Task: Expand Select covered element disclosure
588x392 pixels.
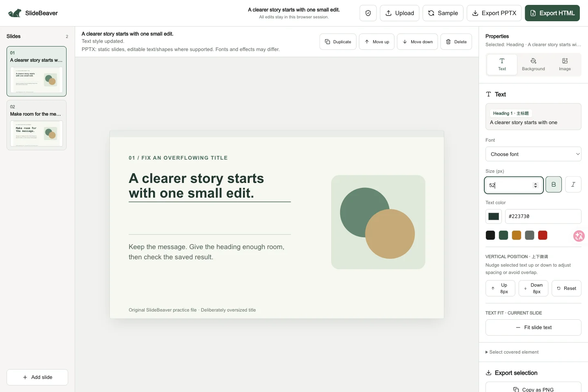Action: 512,352
